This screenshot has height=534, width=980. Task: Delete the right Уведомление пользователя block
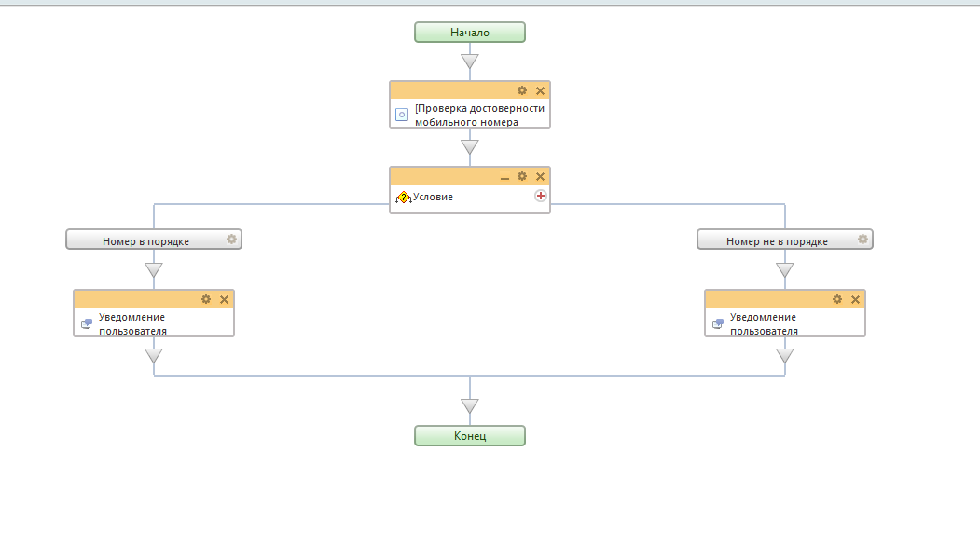855,299
